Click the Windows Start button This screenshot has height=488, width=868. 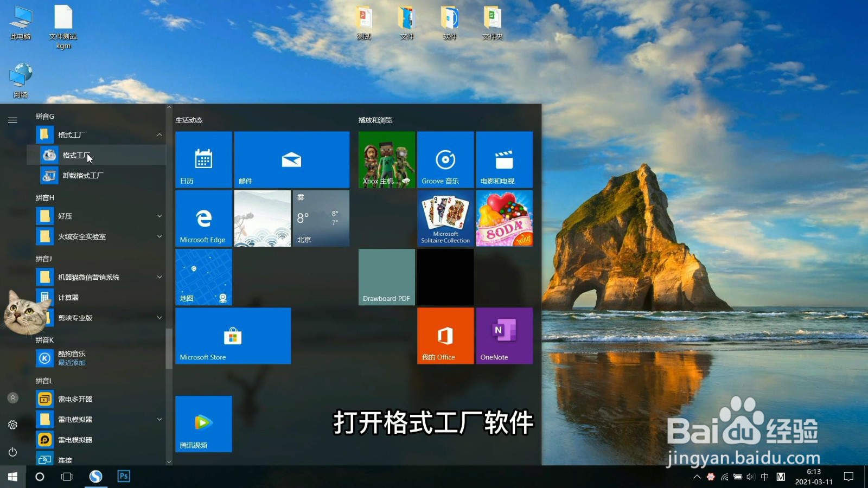tap(12, 477)
